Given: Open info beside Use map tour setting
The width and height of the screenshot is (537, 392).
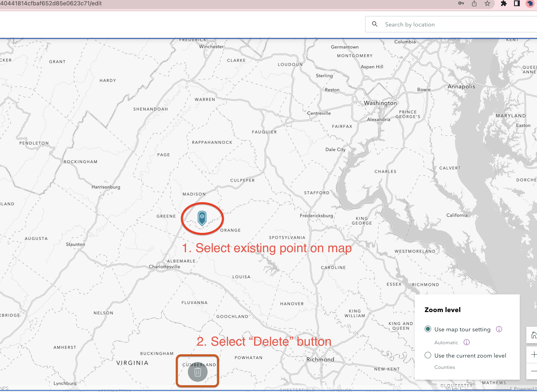Looking at the screenshot, I should (499, 329).
